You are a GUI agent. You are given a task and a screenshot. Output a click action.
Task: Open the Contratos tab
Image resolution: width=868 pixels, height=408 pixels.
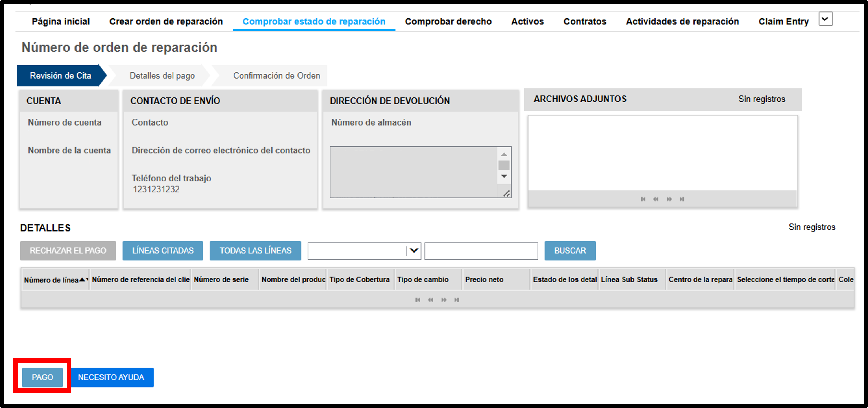585,22
